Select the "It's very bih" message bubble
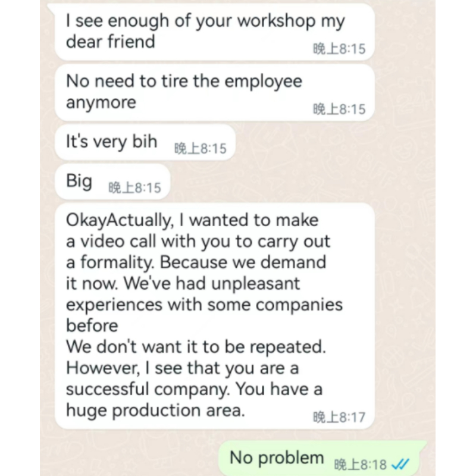The image size is (476, 476). click(112, 142)
